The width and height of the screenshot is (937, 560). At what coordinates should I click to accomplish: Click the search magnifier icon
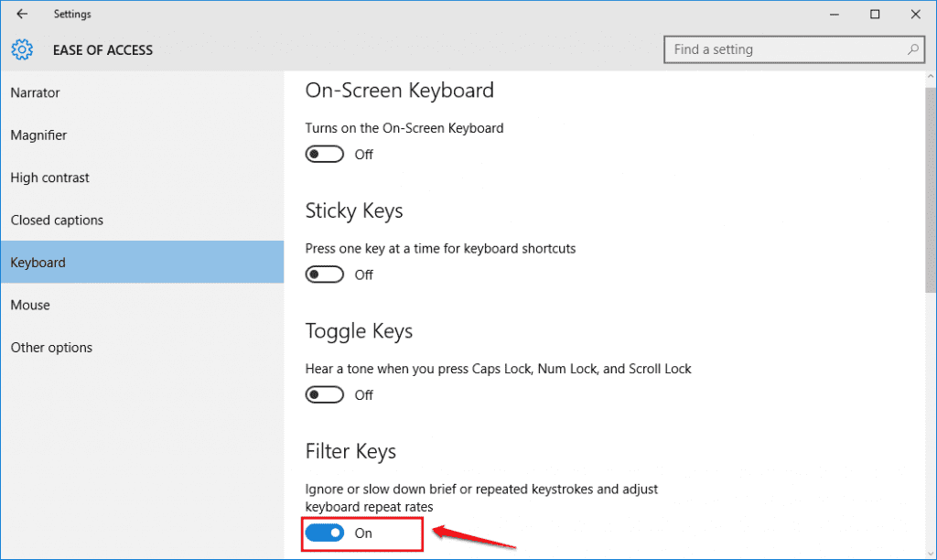[912, 49]
